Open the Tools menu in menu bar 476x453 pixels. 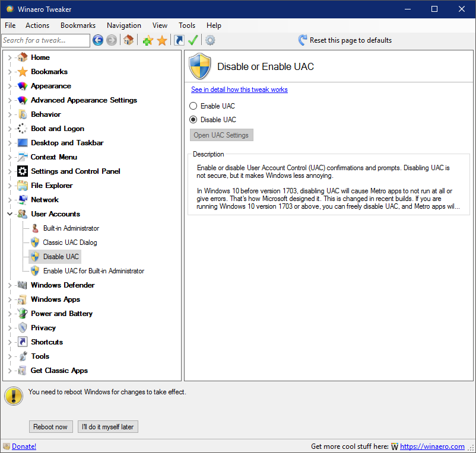pyautogui.click(x=187, y=25)
